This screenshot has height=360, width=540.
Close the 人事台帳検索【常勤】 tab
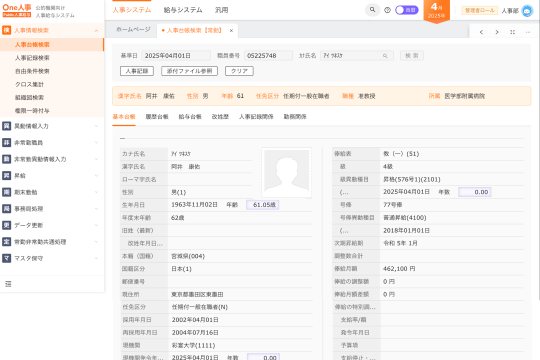[x=231, y=31]
